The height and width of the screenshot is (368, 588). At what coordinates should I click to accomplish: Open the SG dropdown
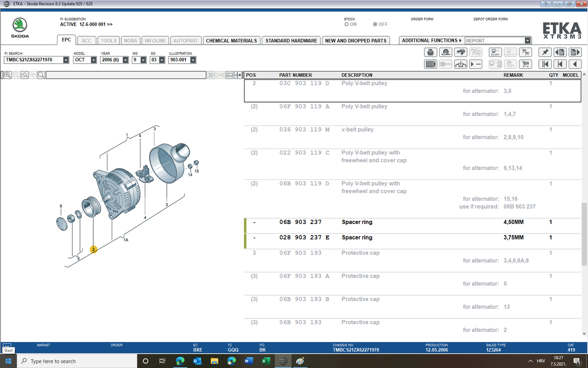[x=162, y=60]
